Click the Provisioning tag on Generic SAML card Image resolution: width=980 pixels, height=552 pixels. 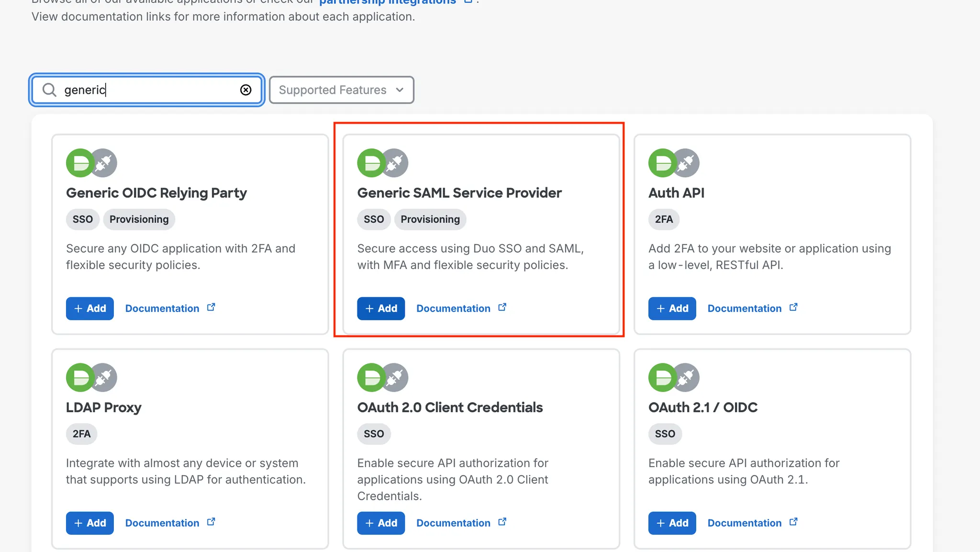(x=430, y=219)
